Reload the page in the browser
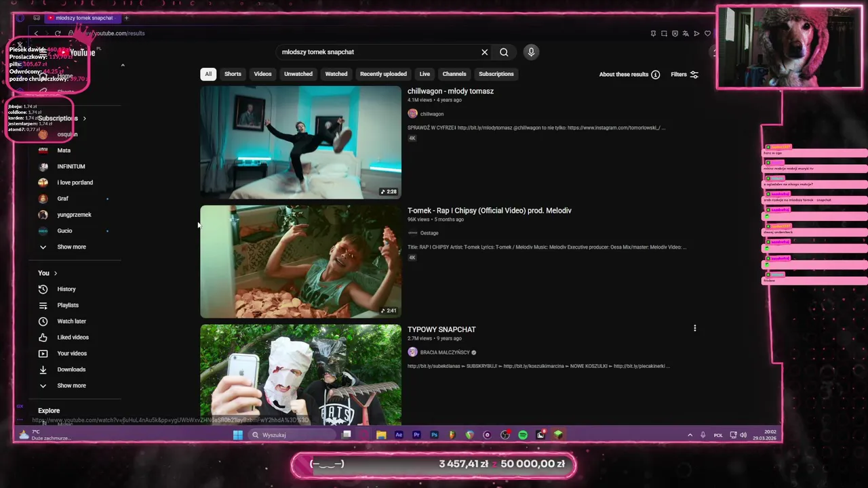The image size is (868, 488). (58, 33)
